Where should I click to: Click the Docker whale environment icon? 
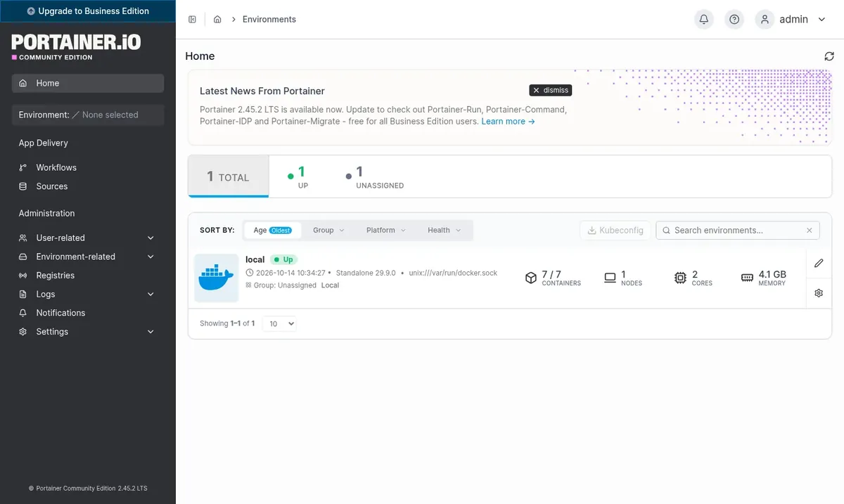coord(216,278)
